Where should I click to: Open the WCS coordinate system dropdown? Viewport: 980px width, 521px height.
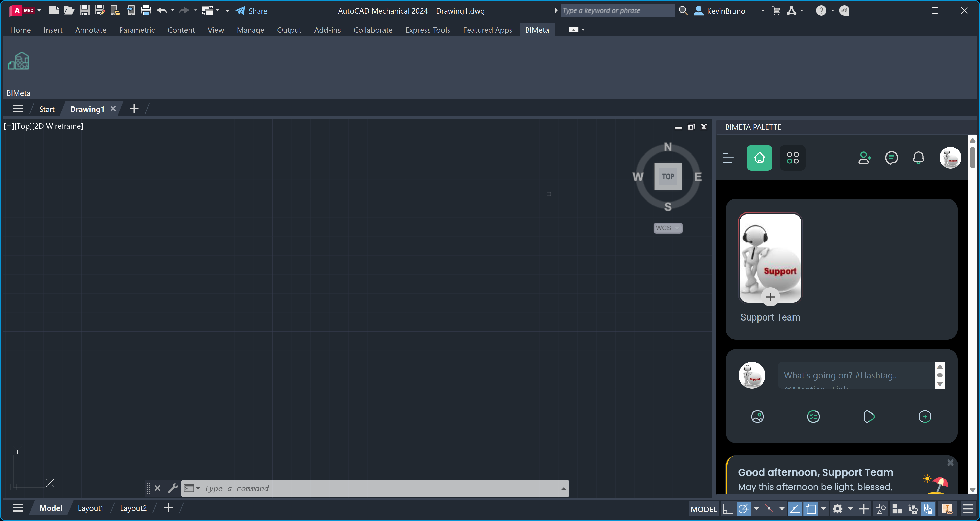[668, 228]
